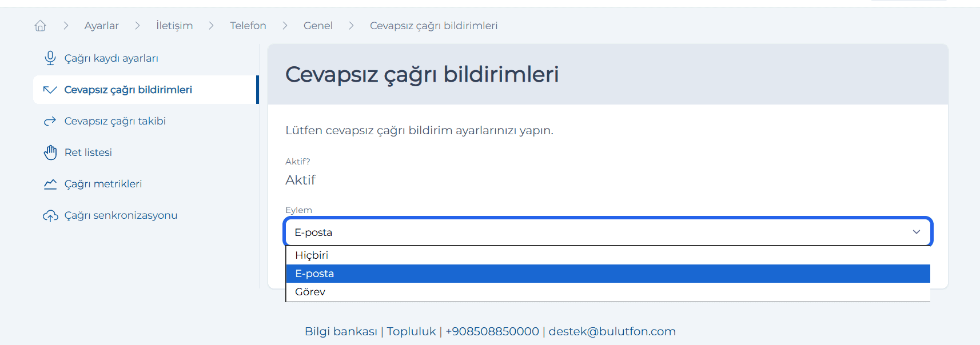Image resolution: width=980 pixels, height=345 pixels.
Task: Go to Cevapsız çağrı takibi page
Action: 115,121
